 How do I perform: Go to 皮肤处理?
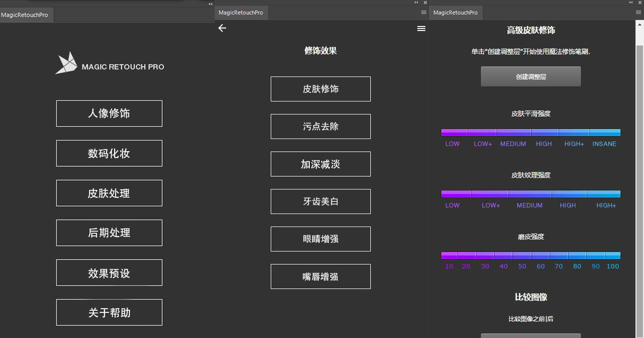click(109, 193)
